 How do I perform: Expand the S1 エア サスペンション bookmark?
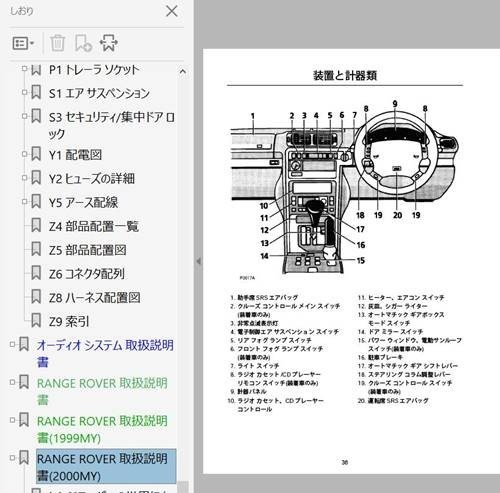(24, 92)
